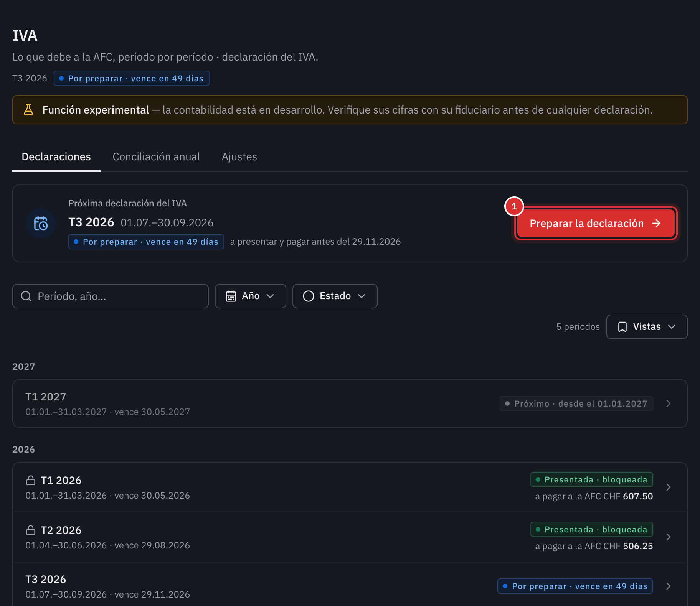
Task: Open the Año filter dropdown
Action: coord(250,296)
